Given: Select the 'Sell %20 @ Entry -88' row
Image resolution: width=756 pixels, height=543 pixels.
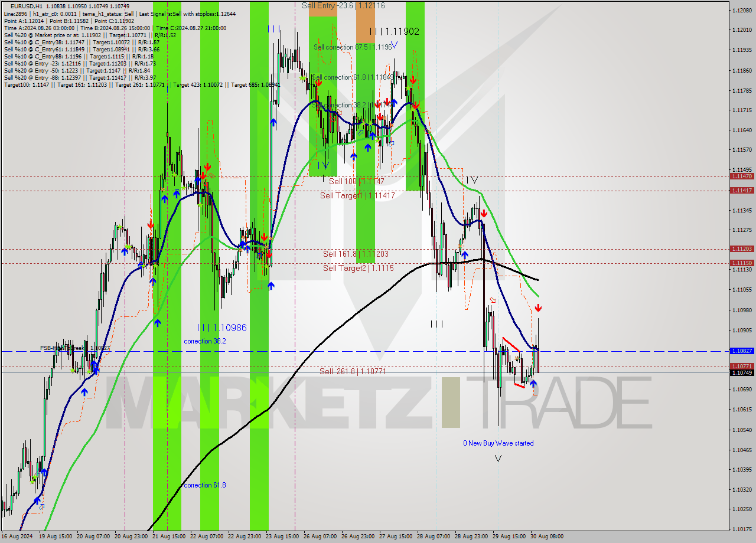Looking at the screenshot, I should (80, 77).
